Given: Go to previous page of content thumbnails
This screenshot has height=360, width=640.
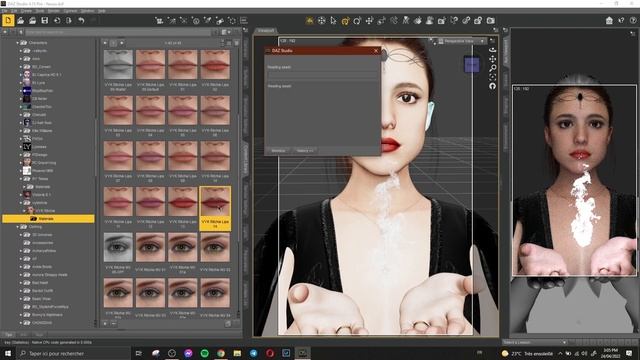Looking at the screenshot, I should [x=105, y=42].
